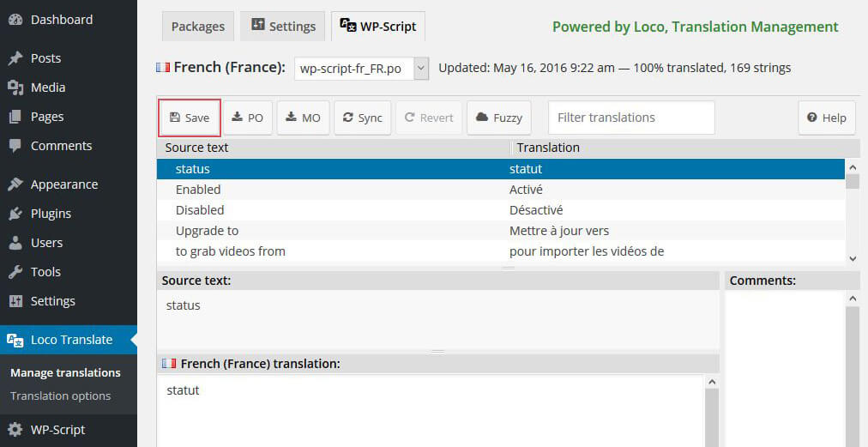Screen dimensions: 868x447
Task: Click the Filter translations field
Action: pyautogui.click(x=631, y=118)
